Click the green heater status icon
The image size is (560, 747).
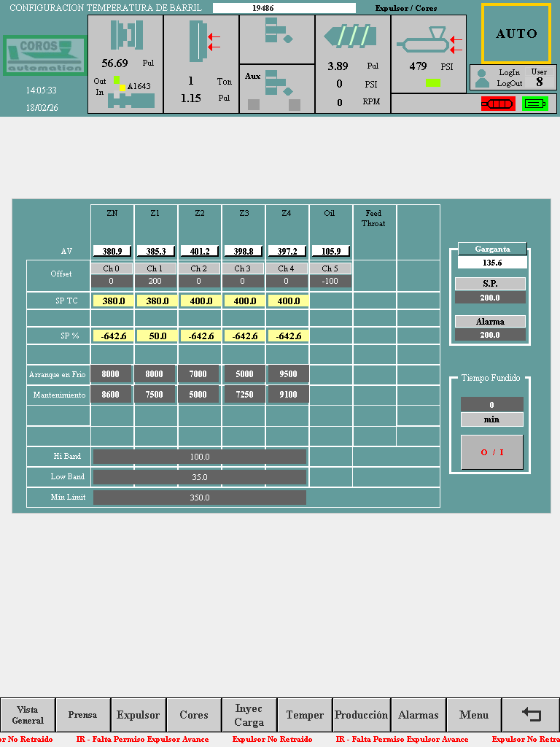click(x=534, y=104)
